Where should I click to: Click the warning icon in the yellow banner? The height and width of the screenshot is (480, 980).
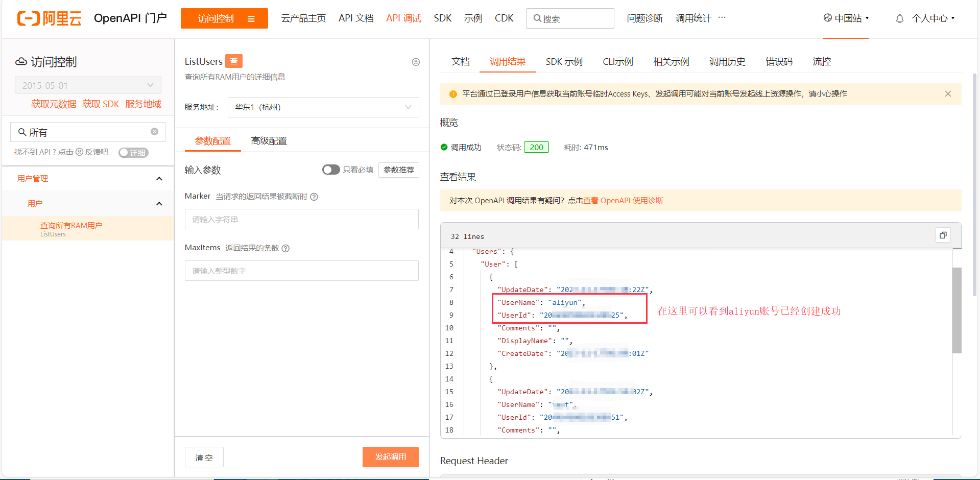pyautogui.click(x=453, y=94)
